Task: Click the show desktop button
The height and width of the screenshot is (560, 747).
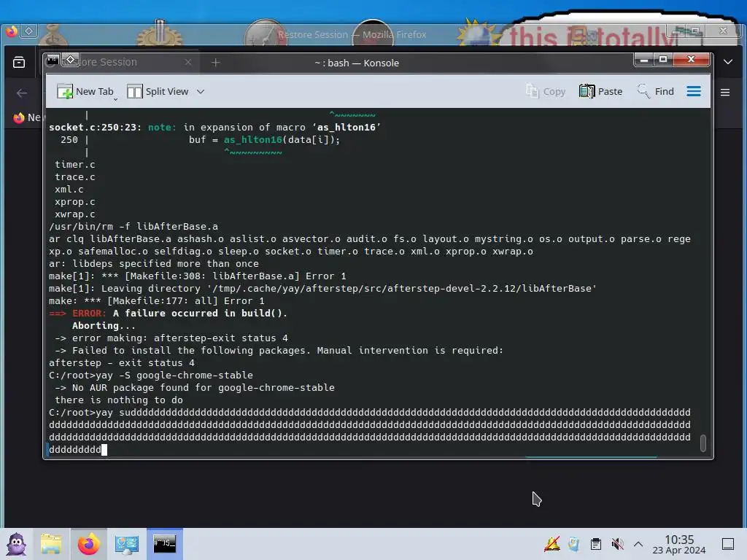Action: (x=728, y=544)
